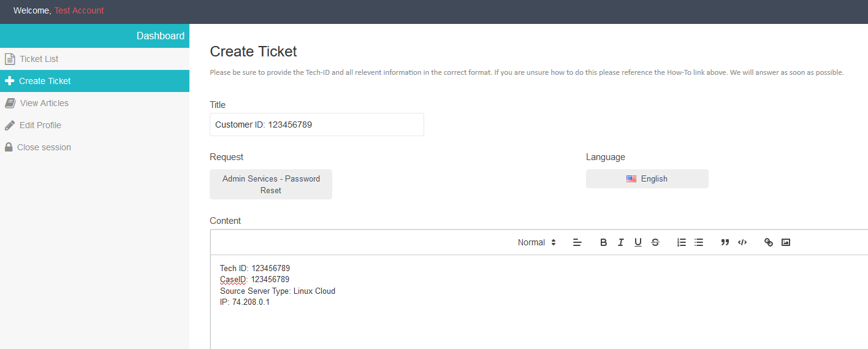The width and height of the screenshot is (868, 349).
Task: Change the English language selector
Action: 647,179
